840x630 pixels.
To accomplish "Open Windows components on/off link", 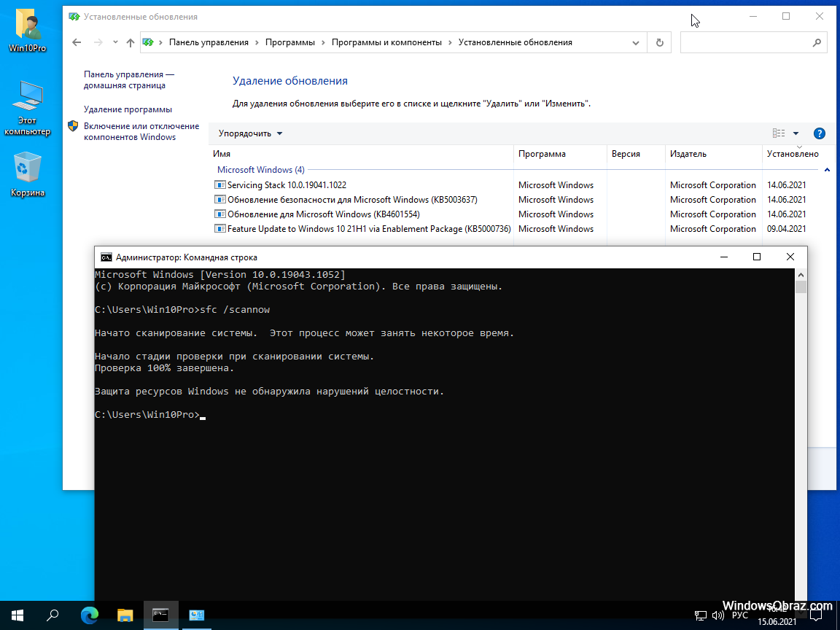I will [141, 131].
